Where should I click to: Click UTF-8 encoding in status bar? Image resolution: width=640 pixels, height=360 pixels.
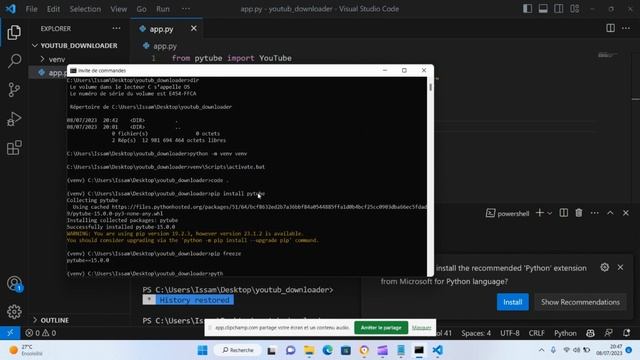510,333
